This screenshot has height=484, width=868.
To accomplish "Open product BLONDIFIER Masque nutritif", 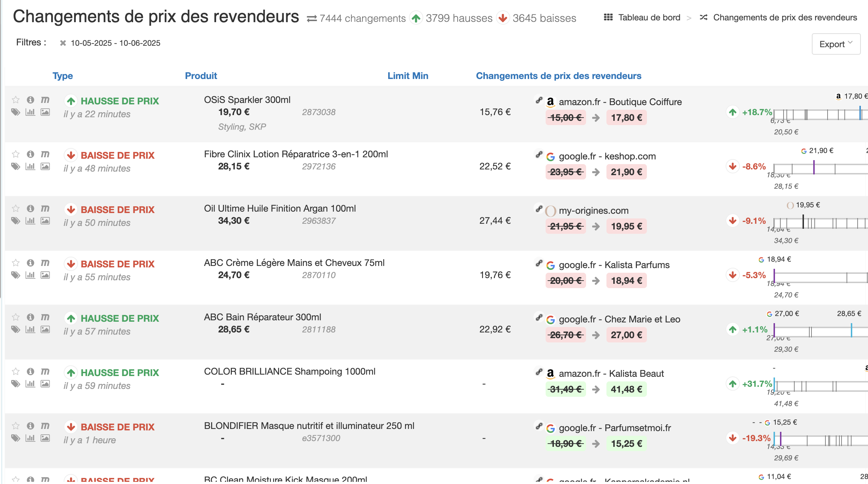I will pos(309,426).
